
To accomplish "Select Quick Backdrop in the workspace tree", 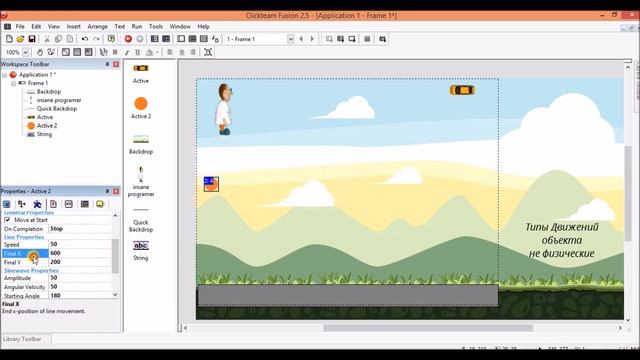I will [x=57, y=109].
